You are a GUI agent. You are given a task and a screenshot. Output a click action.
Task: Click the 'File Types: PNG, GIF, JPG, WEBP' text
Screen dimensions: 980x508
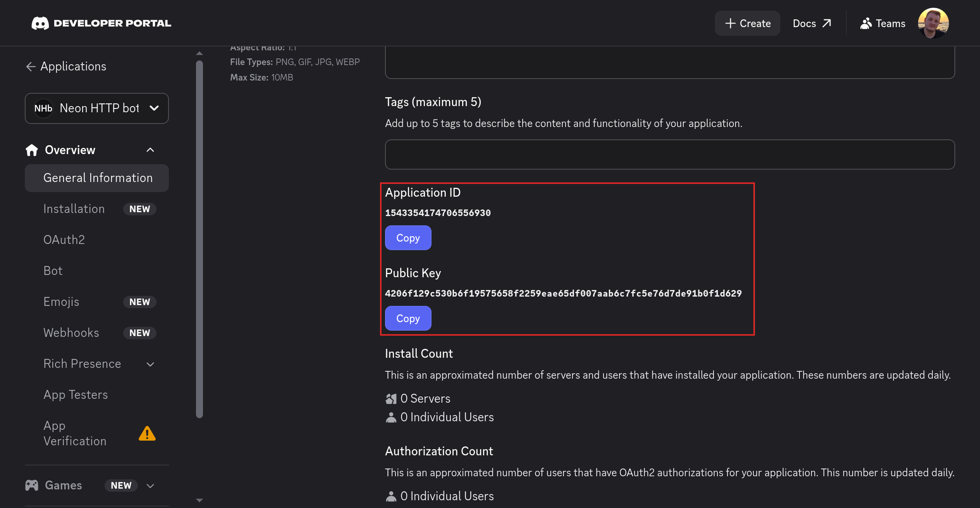pyautogui.click(x=295, y=62)
